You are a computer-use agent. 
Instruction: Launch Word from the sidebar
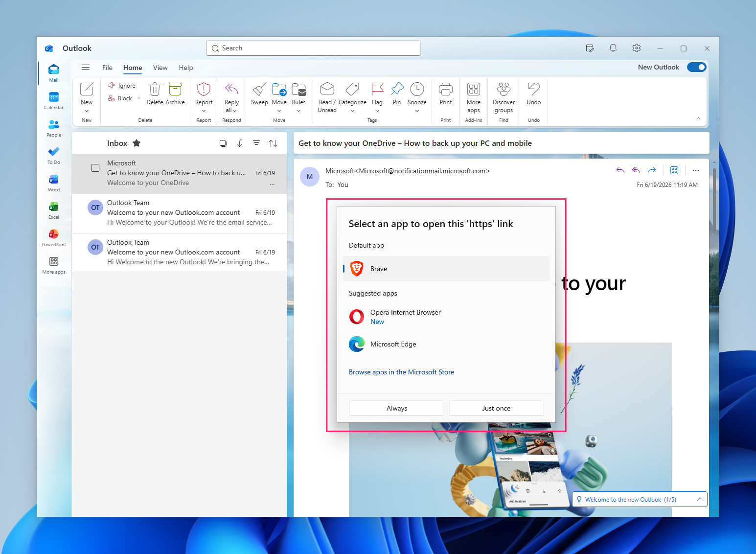click(54, 183)
